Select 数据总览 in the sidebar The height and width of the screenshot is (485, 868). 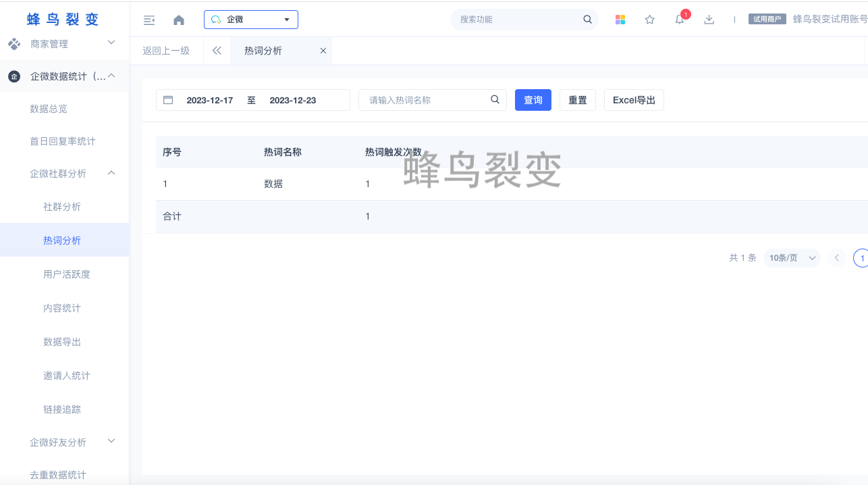49,109
